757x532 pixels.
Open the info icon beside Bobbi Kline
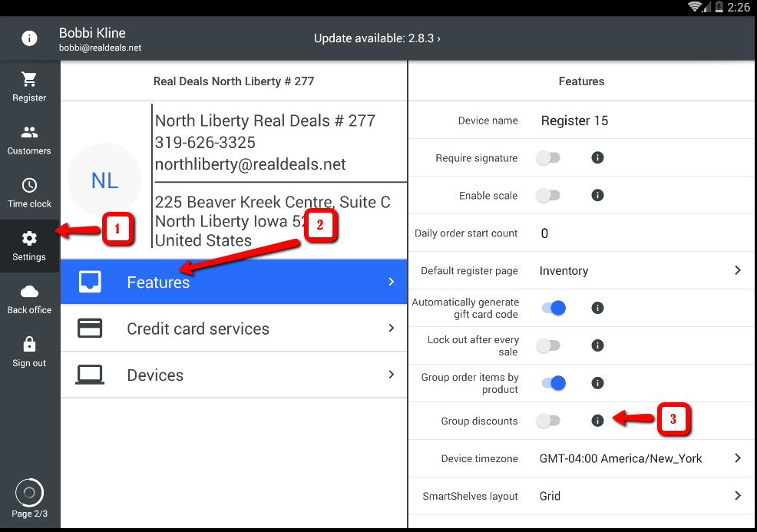point(29,38)
